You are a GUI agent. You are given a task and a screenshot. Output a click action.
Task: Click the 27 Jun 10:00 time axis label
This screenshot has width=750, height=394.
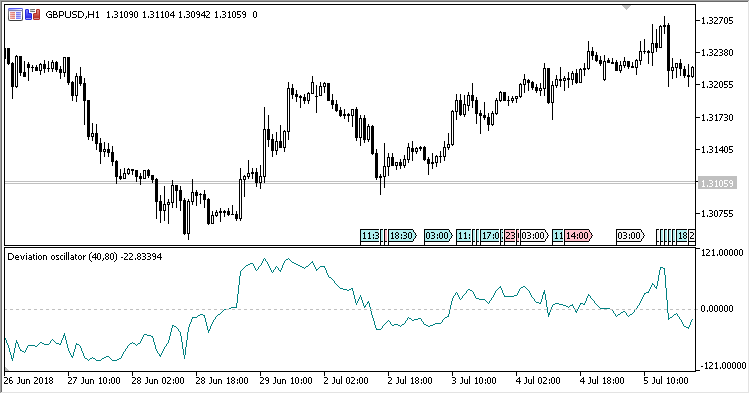(x=94, y=381)
